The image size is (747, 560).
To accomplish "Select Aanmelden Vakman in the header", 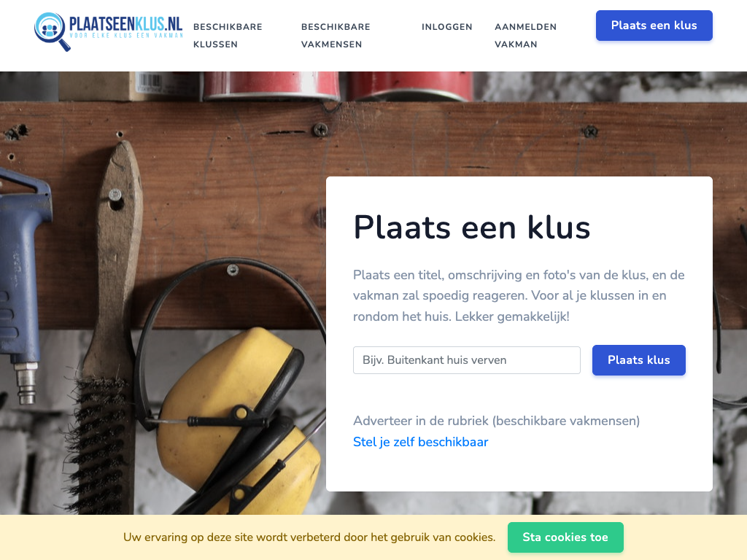I will point(525,36).
